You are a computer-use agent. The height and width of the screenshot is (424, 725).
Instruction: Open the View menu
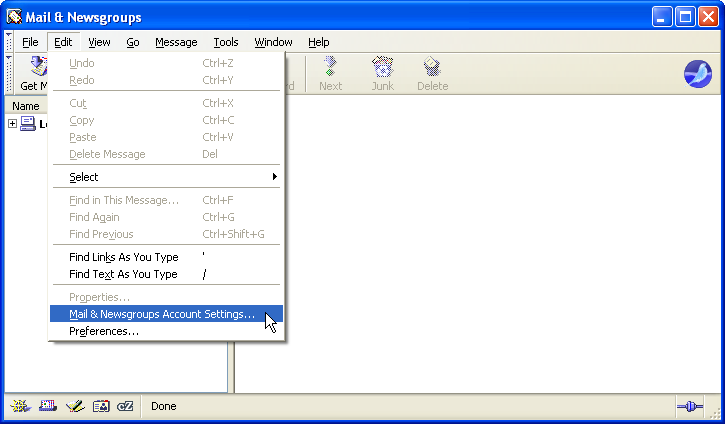pyautogui.click(x=99, y=42)
